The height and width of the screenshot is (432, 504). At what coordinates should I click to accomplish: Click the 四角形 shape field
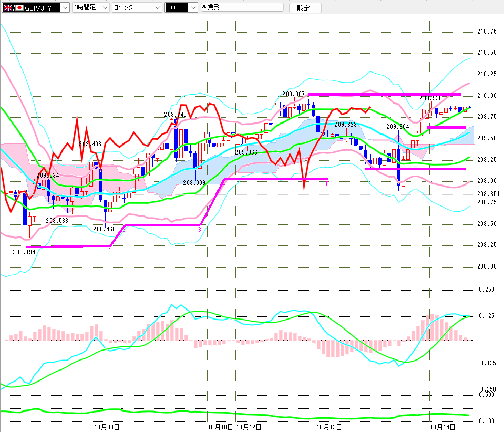242,7
